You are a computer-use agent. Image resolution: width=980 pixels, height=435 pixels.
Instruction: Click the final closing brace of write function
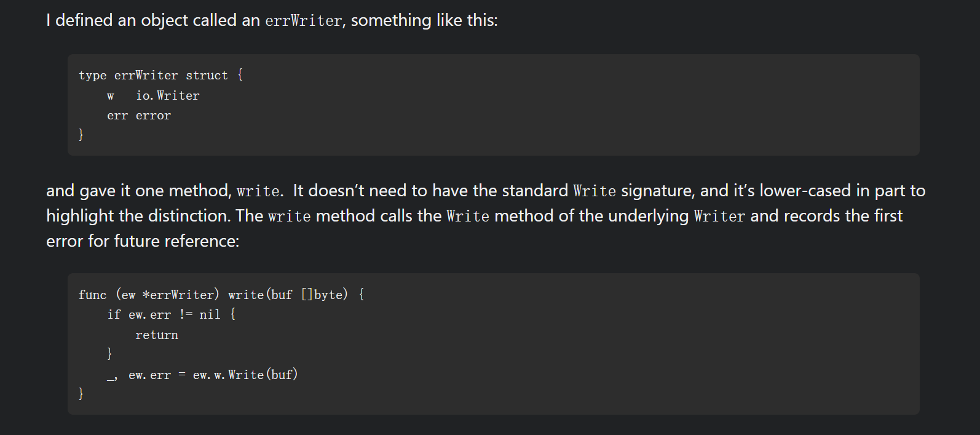click(81, 393)
